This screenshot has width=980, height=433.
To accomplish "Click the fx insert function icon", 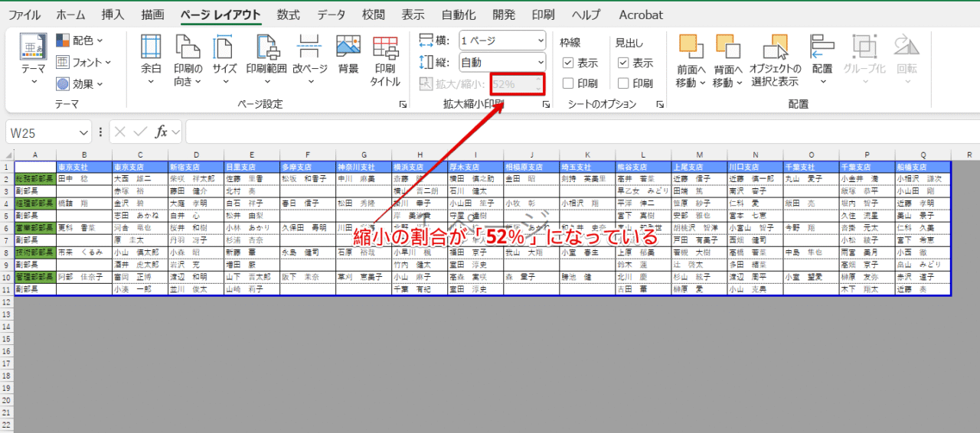I will pyautogui.click(x=162, y=132).
